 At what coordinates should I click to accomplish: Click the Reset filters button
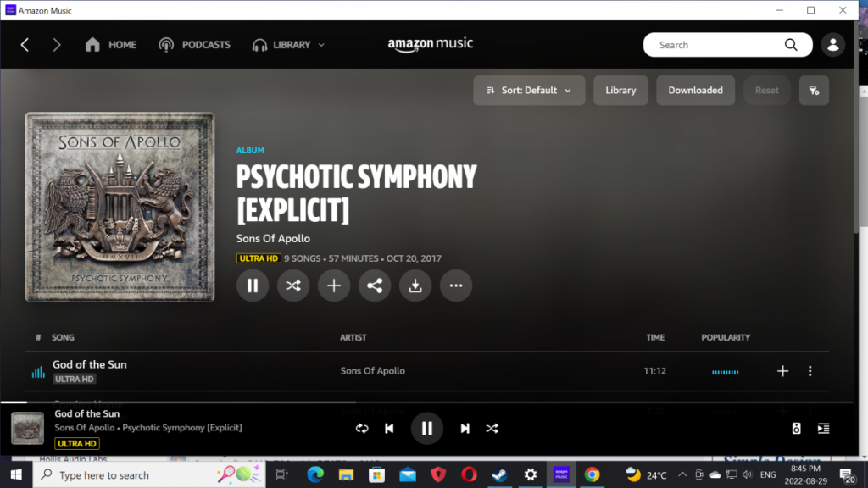[766, 90]
